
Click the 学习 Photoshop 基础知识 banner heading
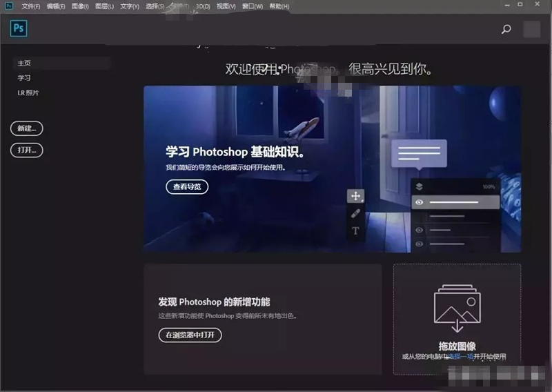point(235,152)
